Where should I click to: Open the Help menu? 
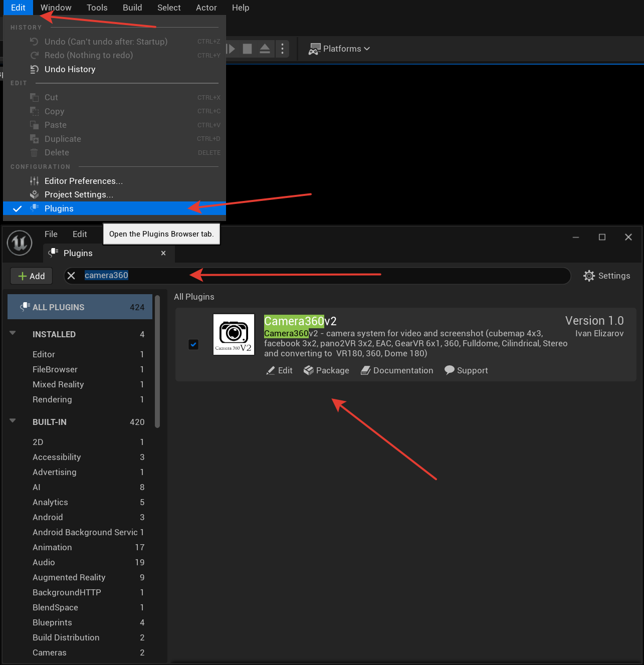click(241, 8)
